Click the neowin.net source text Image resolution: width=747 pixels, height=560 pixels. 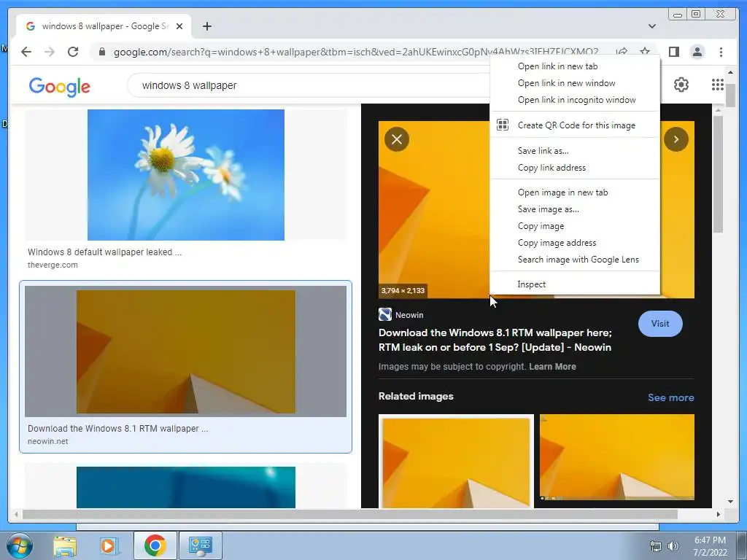tap(47, 441)
